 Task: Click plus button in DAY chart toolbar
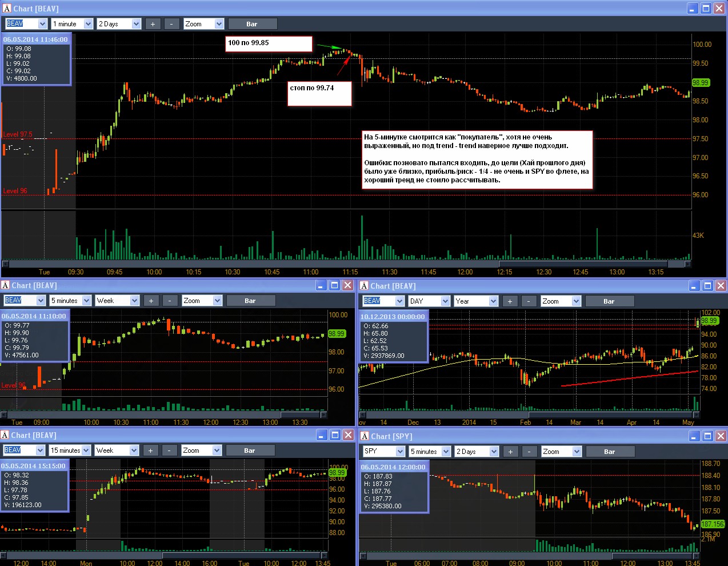click(510, 301)
